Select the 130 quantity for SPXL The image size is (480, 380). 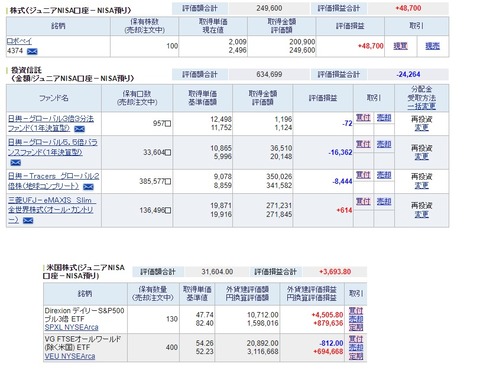coord(172,319)
